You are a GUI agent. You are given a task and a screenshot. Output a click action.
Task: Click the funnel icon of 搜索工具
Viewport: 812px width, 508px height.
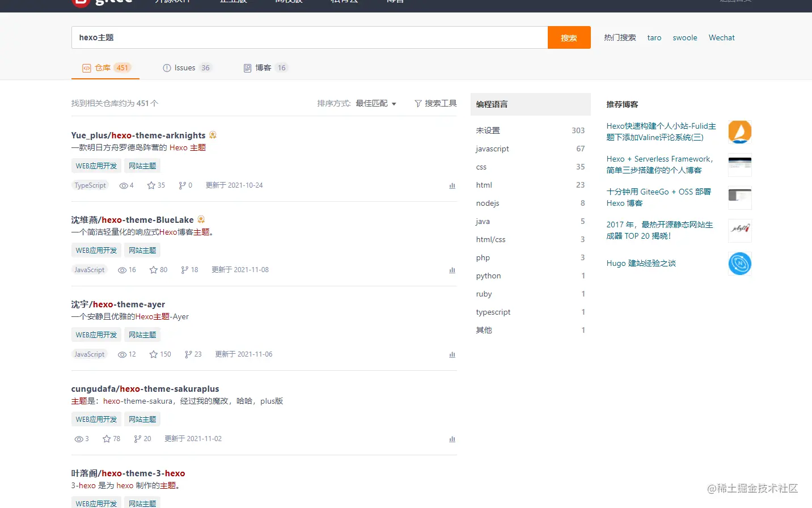pos(418,103)
